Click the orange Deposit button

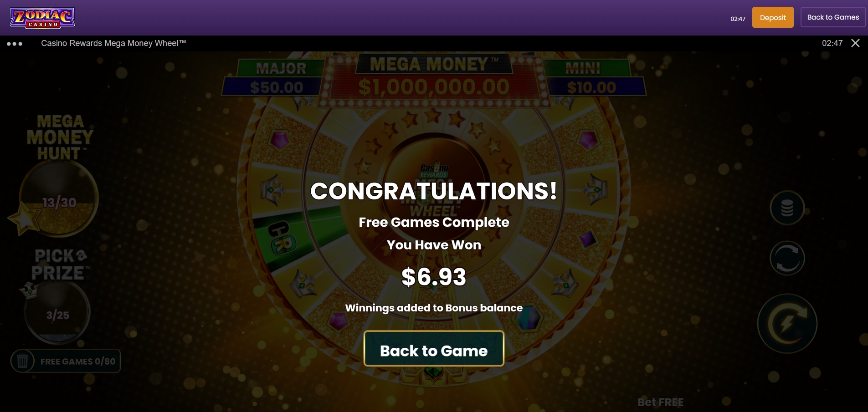[x=773, y=17]
